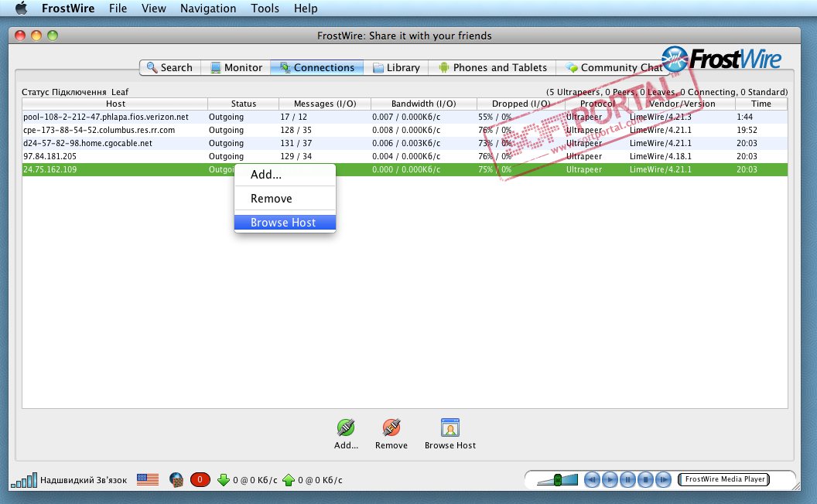
Task: Click the FrostWire logo at top right
Action: 722,59
